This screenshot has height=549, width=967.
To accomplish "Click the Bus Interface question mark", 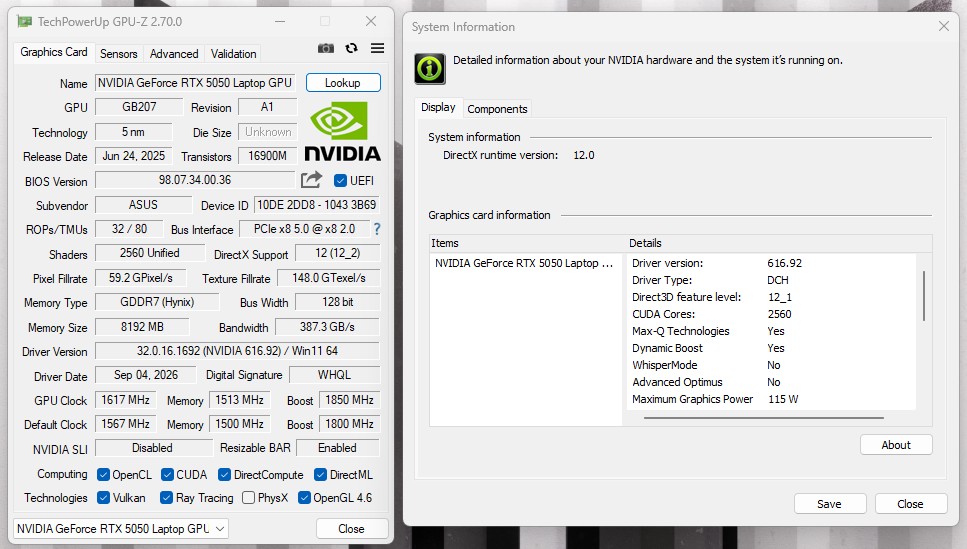I will click(x=377, y=229).
